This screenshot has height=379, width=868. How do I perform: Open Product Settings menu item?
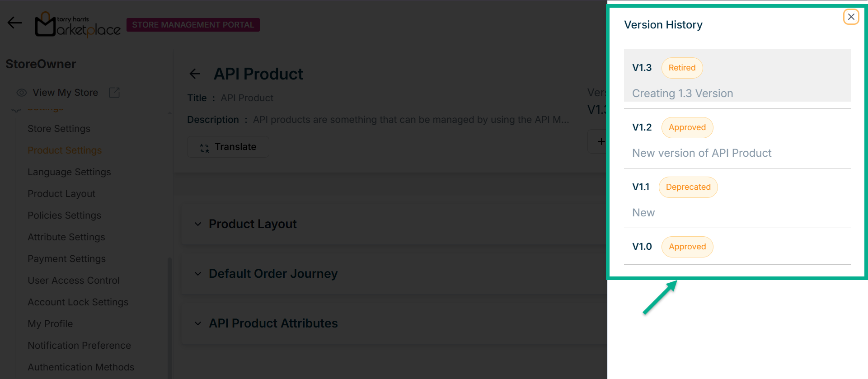pyautogui.click(x=65, y=150)
